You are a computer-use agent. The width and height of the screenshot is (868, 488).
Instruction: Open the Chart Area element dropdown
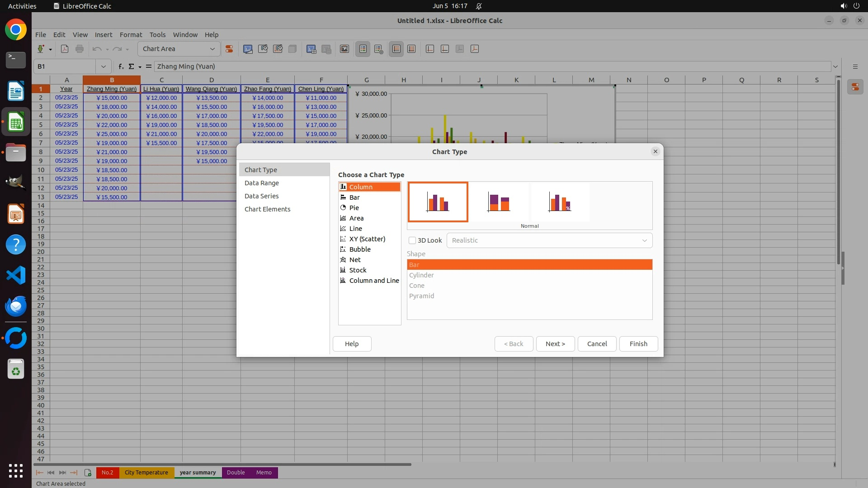pos(212,49)
